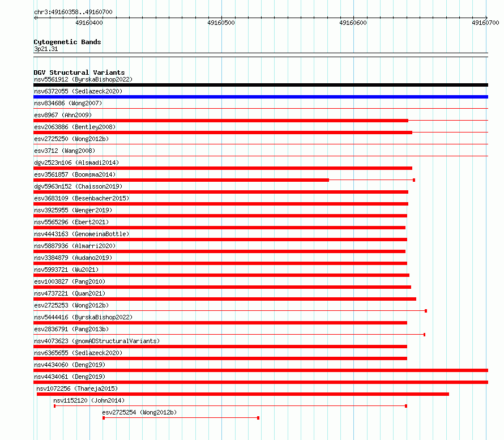Select esv2725253 (Wong2012b) label
The image size is (504, 440).
71,305
